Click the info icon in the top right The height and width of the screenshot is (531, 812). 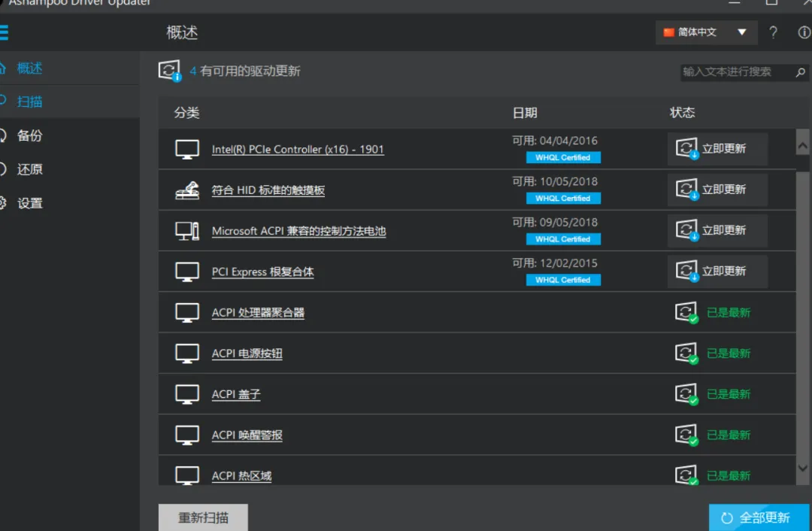pyautogui.click(x=801, y=32)
